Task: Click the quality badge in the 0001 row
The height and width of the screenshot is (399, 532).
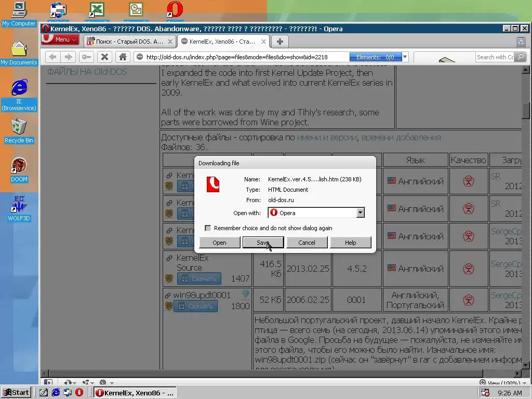Action: 469,300
